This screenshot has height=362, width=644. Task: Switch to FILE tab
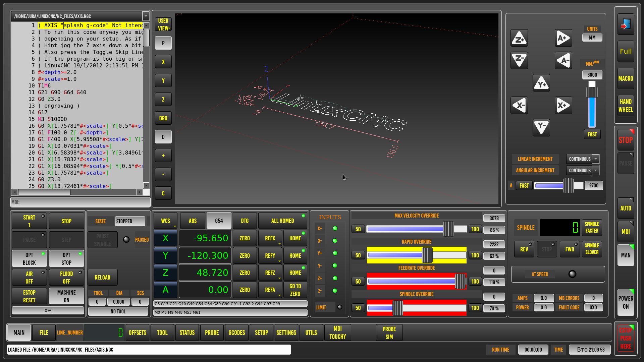[x=44, y=333]
